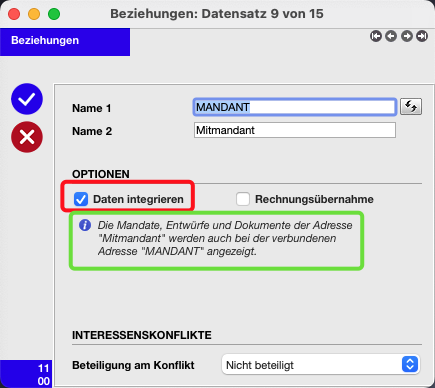This screenshot has height=388, width=435.
Task: Minimize the window with the yellow button
Action: [34, 14]
